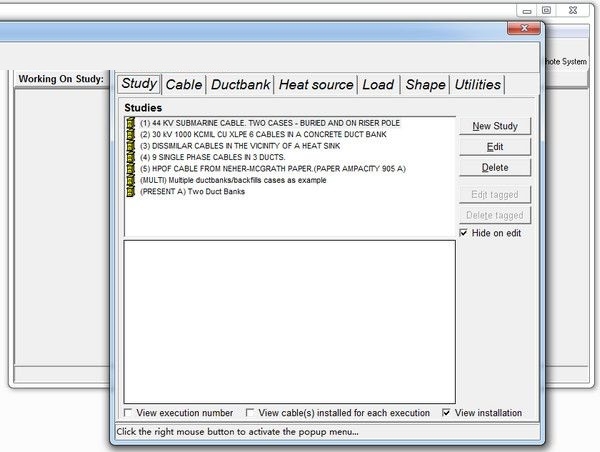Click the Working On Study label in background window
Image resolution: width=600 pixels, height=452 pixels.
click(x=61, y=79)
